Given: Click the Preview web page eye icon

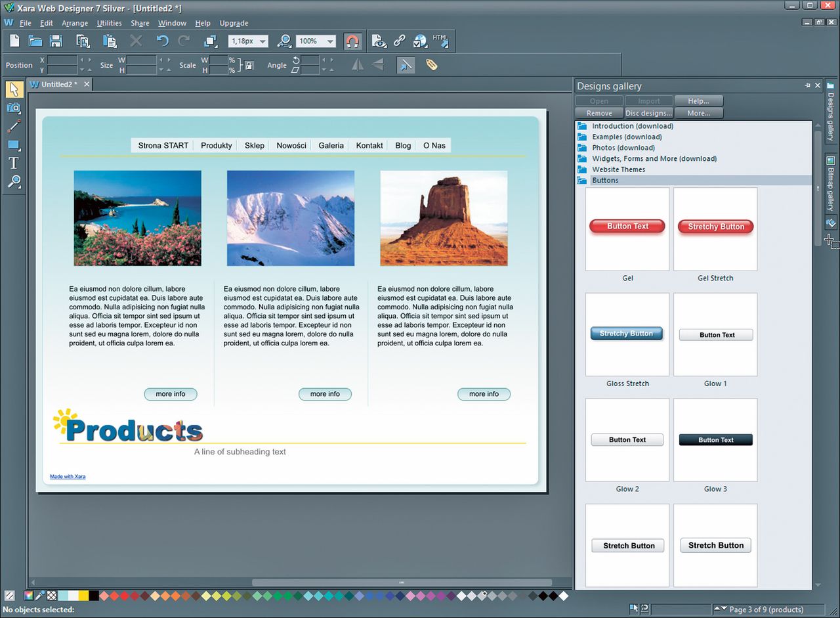Looking at the screenshot, I should coord(379,41).
